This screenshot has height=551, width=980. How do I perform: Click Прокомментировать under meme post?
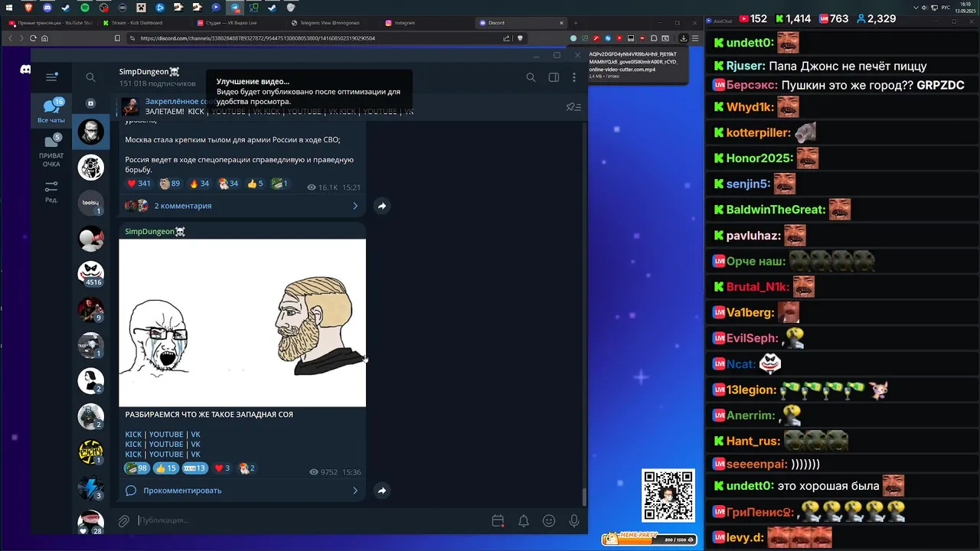[182, 491]
